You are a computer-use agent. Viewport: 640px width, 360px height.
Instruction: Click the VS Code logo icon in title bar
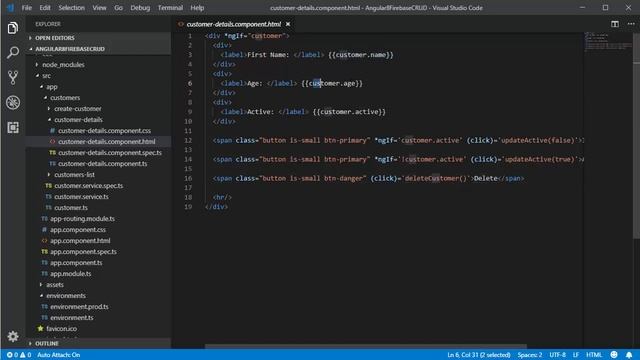click(x=10, y=8)
